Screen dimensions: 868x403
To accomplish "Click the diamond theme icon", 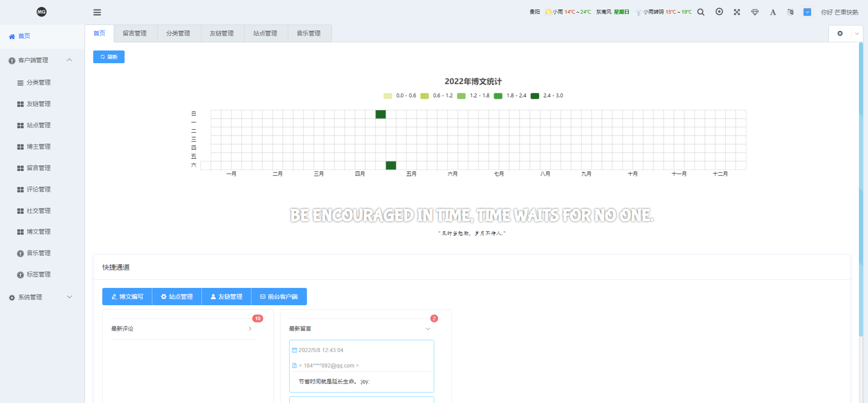I will coord(755,12).
